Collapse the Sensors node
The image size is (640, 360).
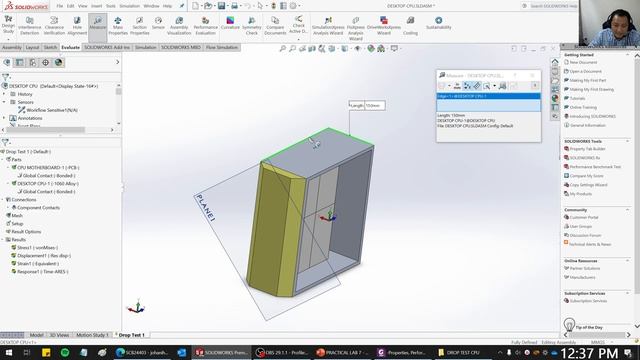click(x=4, y=102)
